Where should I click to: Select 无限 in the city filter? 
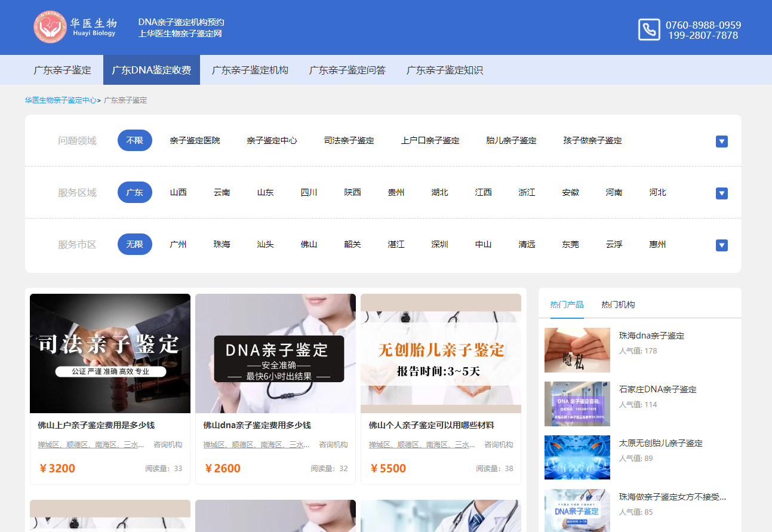click(x=134, y=244)
